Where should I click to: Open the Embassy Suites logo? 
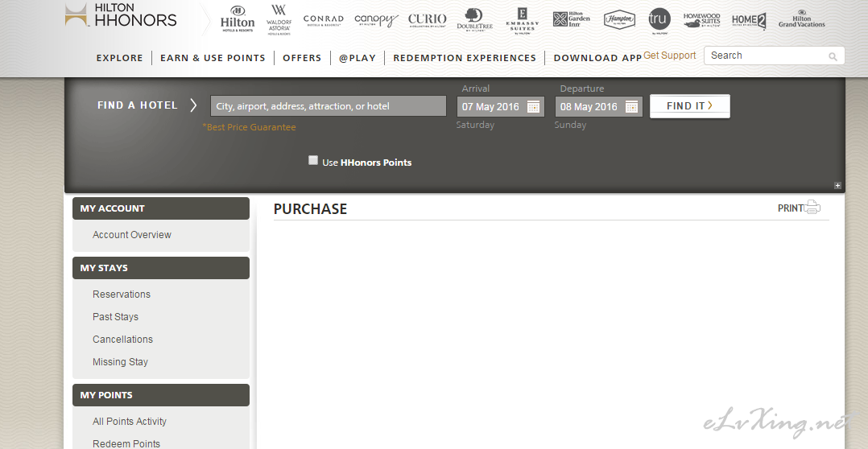[x=522, y=20]
